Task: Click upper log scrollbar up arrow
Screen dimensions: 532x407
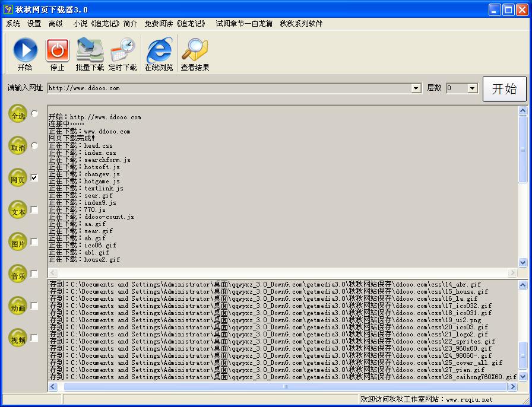Action: [523, 110]
